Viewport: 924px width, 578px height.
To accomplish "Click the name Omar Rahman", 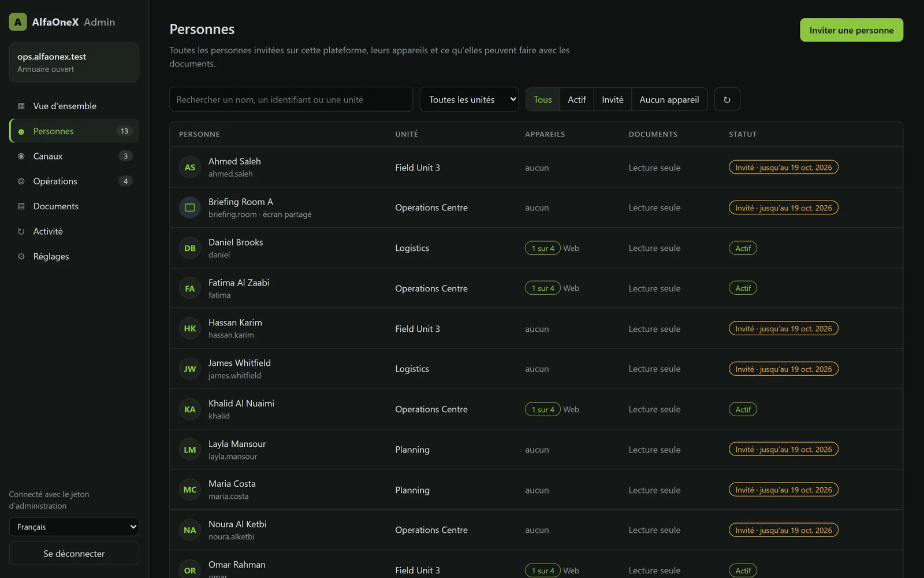I will [237, 565].
